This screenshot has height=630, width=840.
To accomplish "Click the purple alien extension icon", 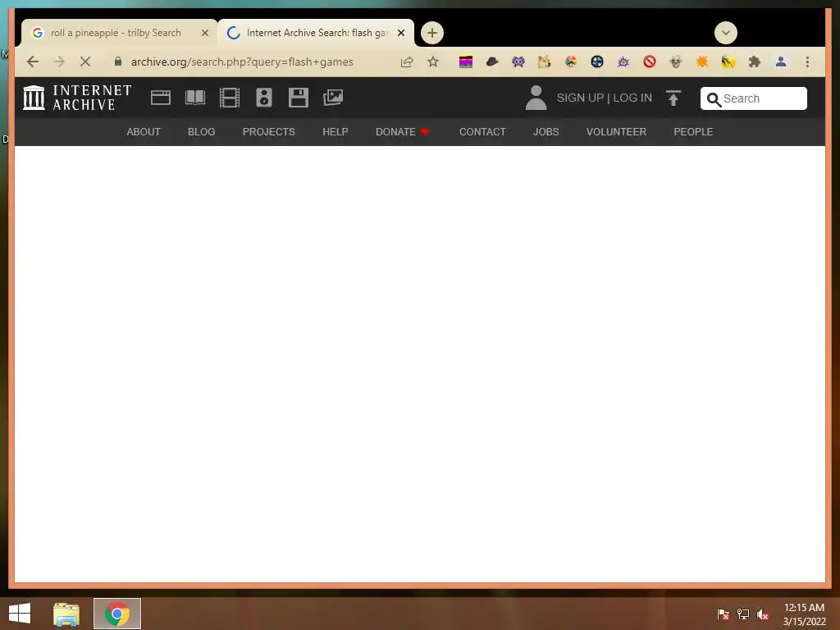I will (x=518, y=62).
